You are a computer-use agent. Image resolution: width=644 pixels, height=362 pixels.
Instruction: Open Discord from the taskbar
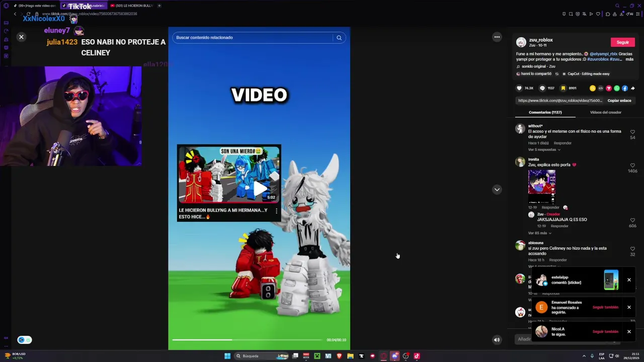tap(395, 356)
